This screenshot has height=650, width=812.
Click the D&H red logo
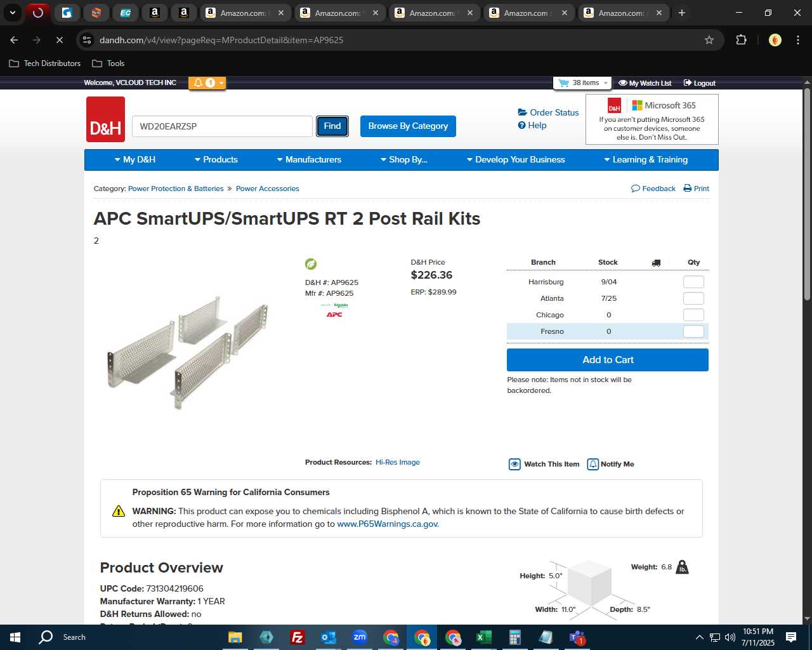(105, 119)
